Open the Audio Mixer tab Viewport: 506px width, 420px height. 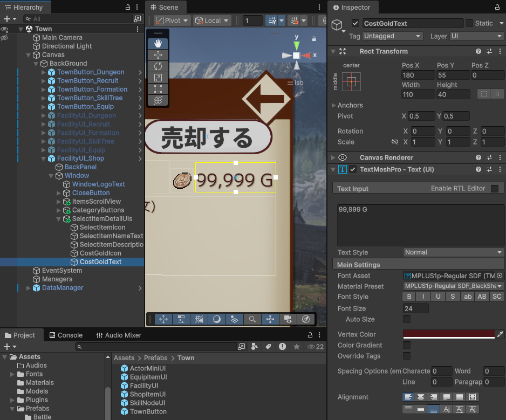click(119, 335)
